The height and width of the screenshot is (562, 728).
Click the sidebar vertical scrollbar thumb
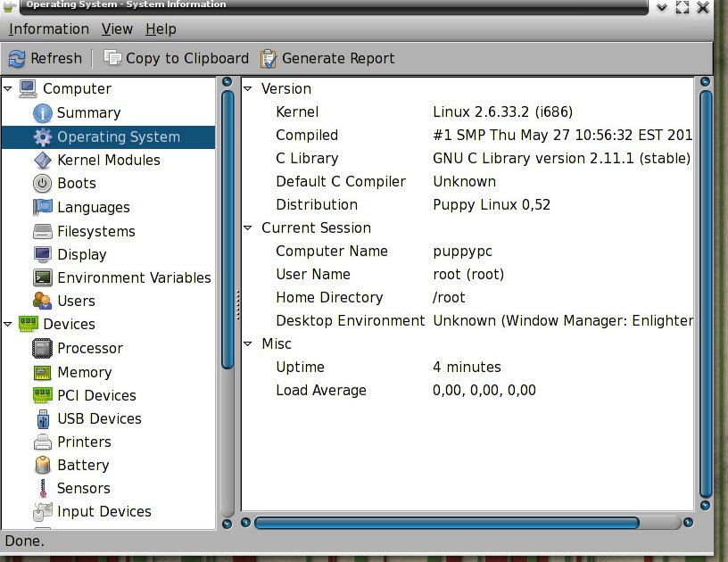tap(227, 230)
